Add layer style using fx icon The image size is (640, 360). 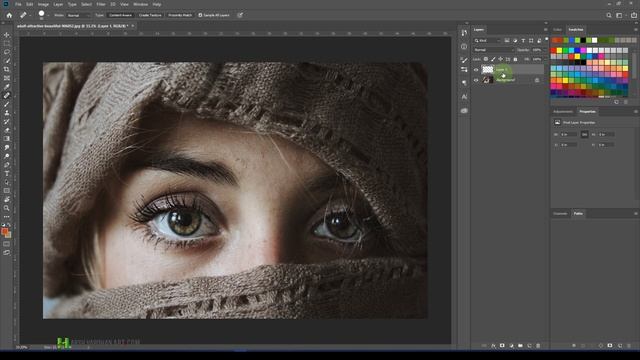pos(493,345)
